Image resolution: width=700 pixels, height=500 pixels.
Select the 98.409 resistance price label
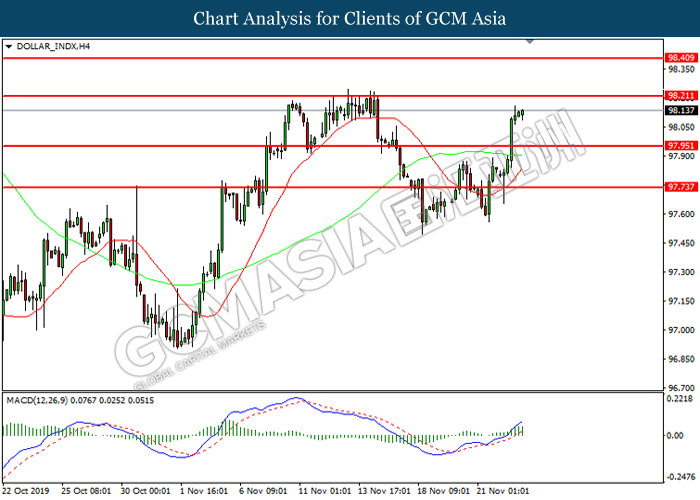point(681,58)
